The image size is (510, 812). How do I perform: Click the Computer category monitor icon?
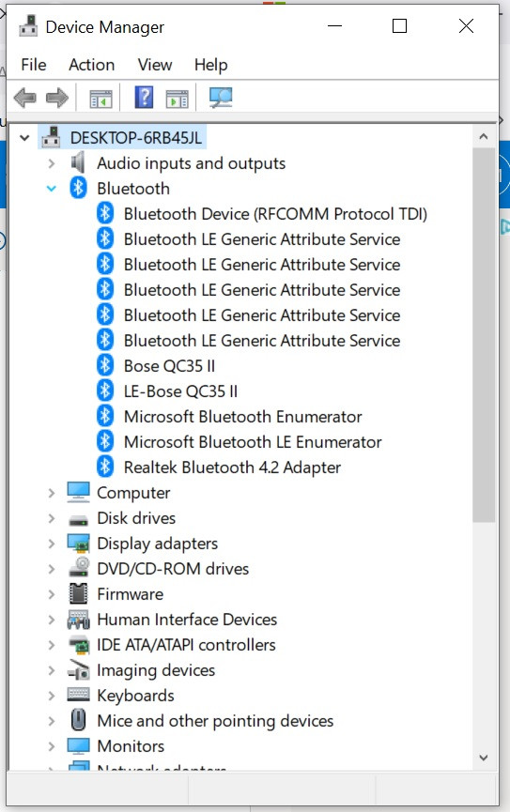coord(78,493)
